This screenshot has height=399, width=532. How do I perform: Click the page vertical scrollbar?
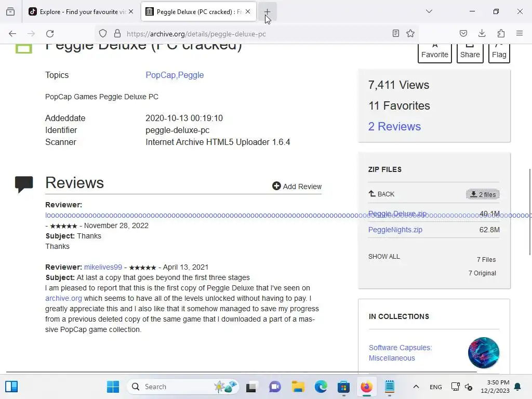point(529,212)
